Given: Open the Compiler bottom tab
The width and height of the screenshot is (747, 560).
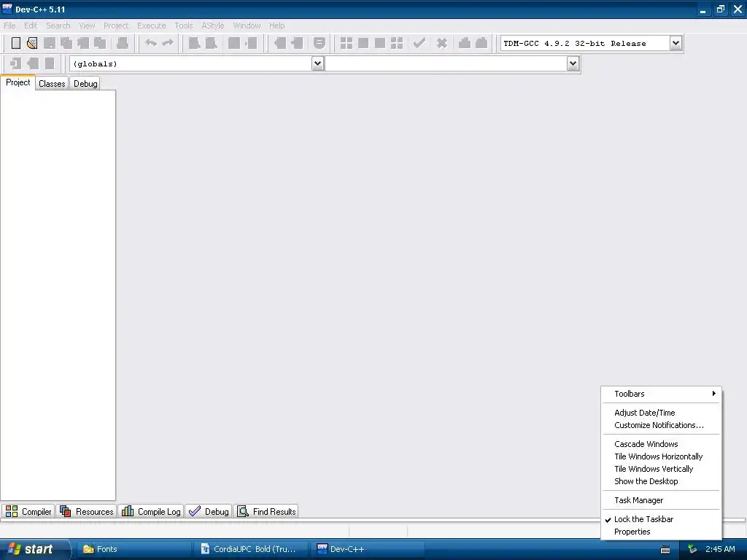Looking at the screenshot, I should coord(28,511).
